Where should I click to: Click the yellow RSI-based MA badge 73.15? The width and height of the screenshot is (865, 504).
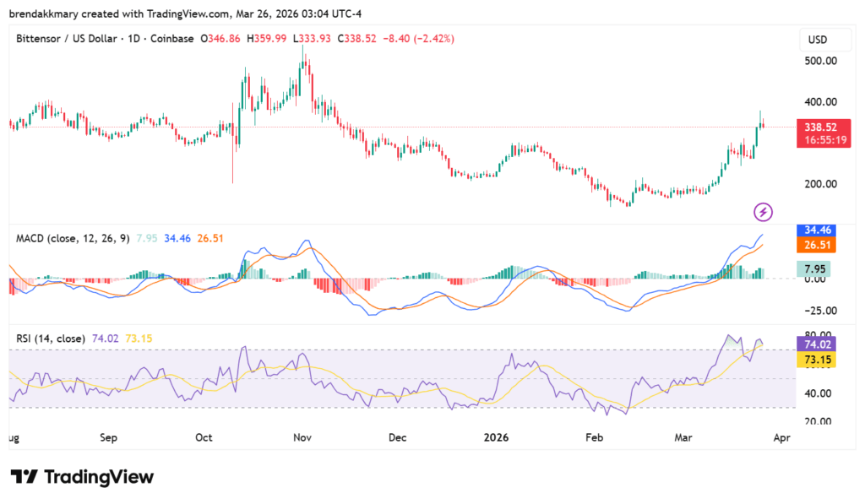coord(816,360)
